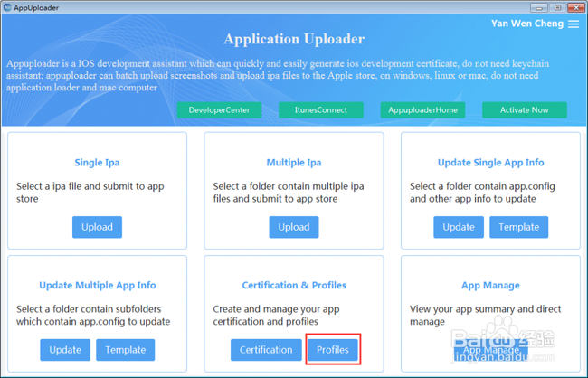Open the hamburger menu beside Yan Wen Cheng
The width and height of the screenshot is (588, 378).
(x=574, y=24)
